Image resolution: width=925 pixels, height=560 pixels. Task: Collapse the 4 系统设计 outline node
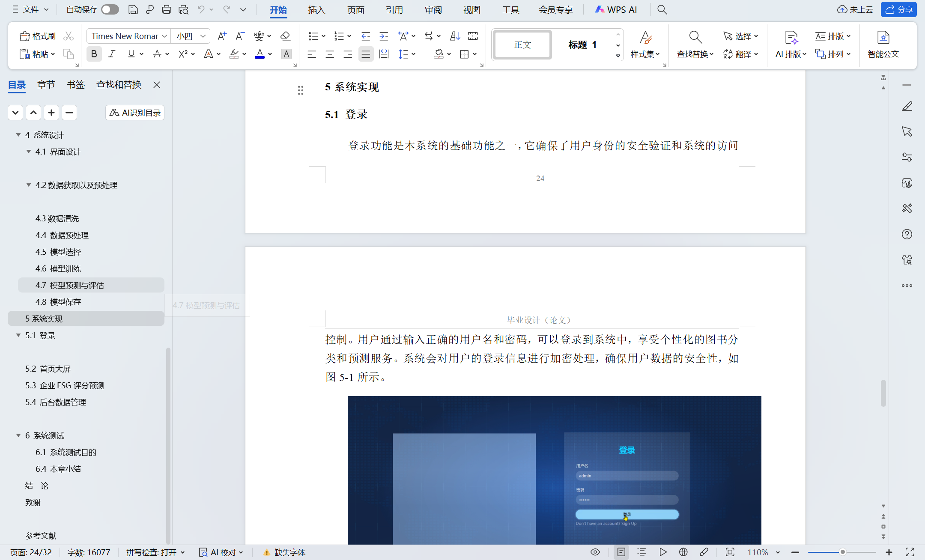coord(18,135)
